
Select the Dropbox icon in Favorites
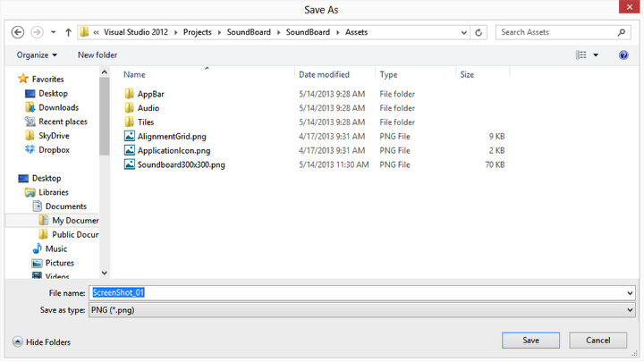(x=30, y=150)
